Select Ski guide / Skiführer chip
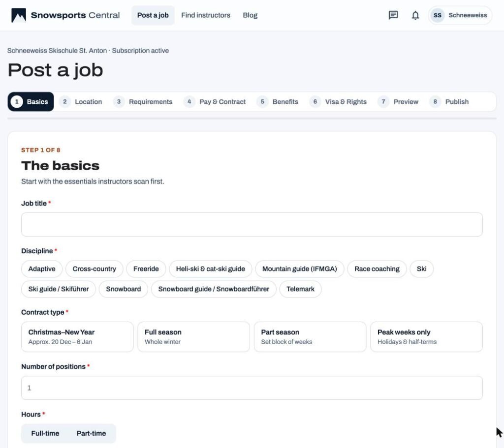 point(59,289)
